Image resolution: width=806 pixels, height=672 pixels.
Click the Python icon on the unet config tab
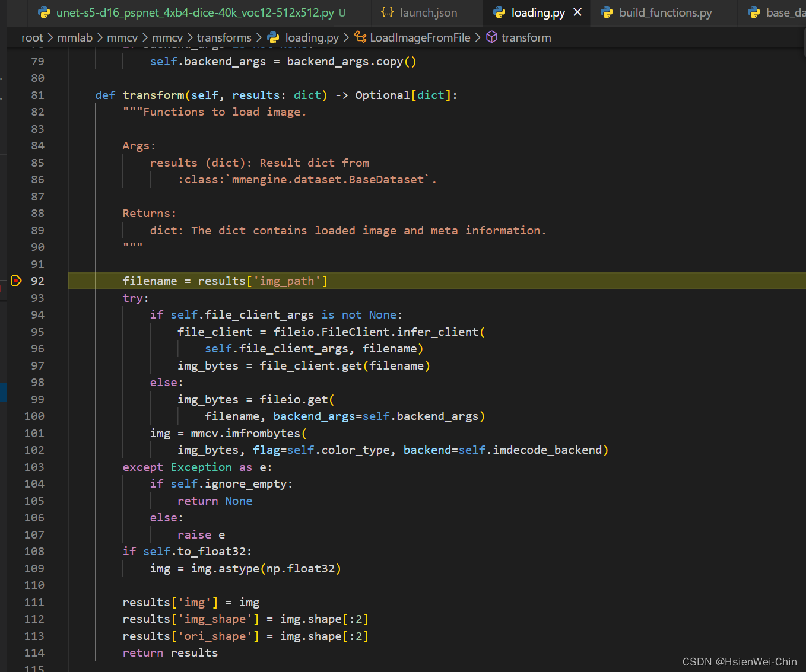coord(43,12)
